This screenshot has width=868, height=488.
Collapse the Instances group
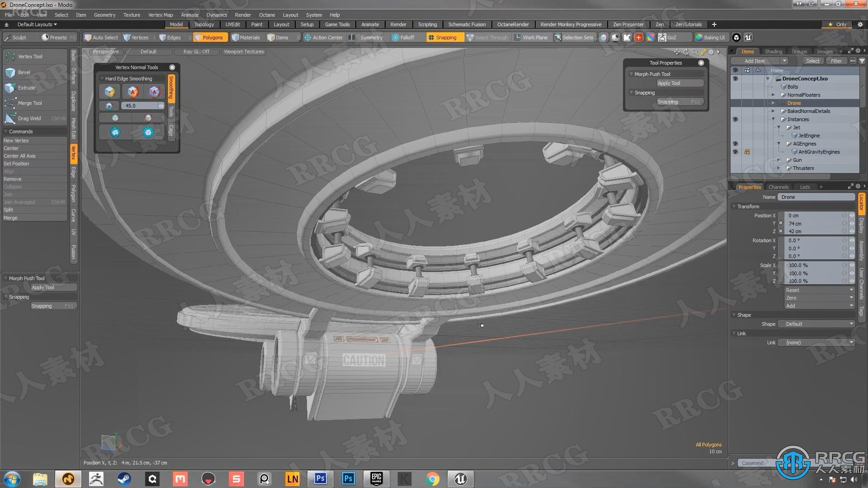click(773, 119)
